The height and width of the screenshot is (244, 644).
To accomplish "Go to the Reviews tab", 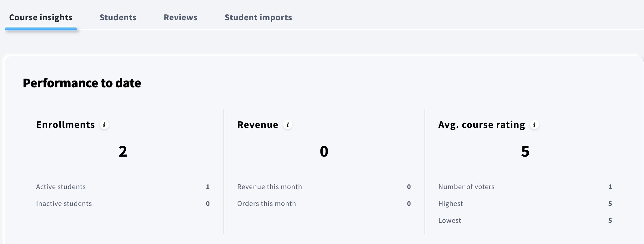I will [x=181, y=17].
